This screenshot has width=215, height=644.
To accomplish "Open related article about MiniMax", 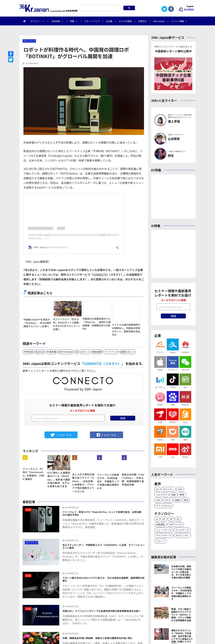I will 38,323.
